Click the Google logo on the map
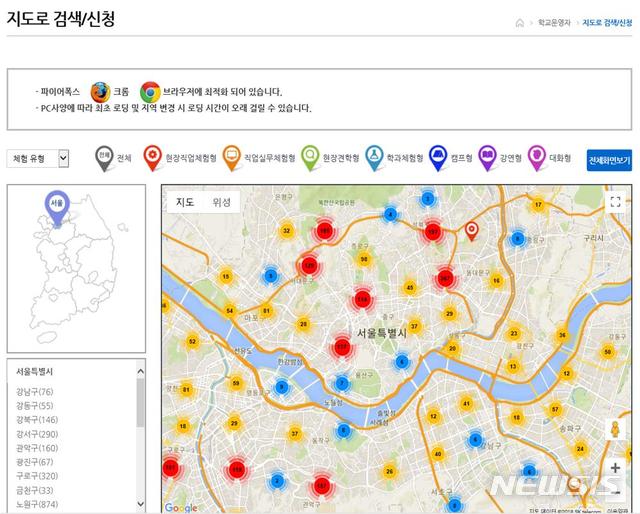Image resolution: width=640 pixels, height=514 pixels. (x=181, y=507)
